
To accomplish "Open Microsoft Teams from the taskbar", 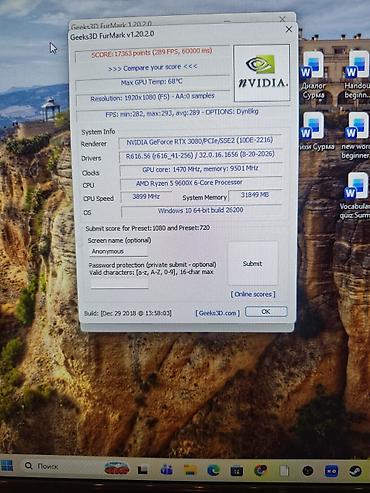I will 166,470.
